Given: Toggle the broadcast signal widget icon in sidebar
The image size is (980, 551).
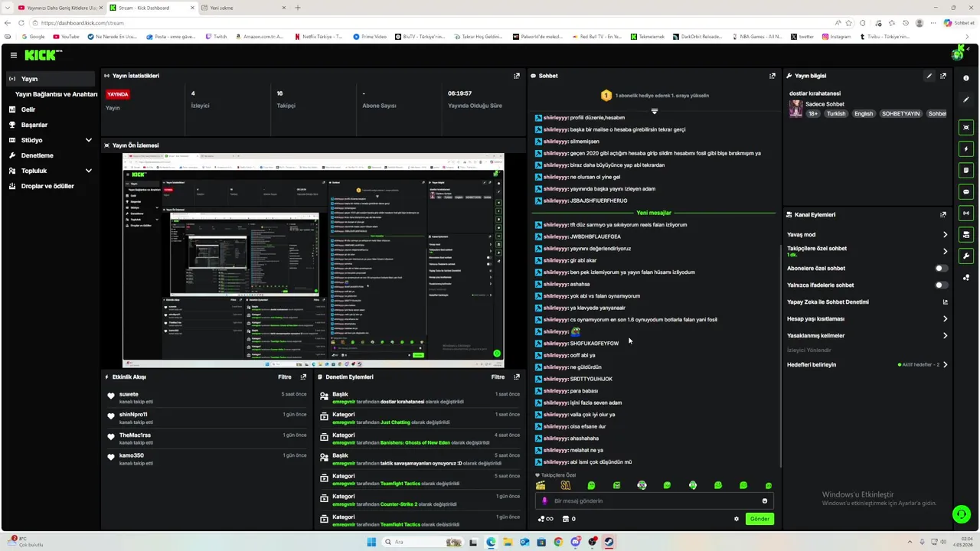Looking at the screenshot, I should (966, 213).
